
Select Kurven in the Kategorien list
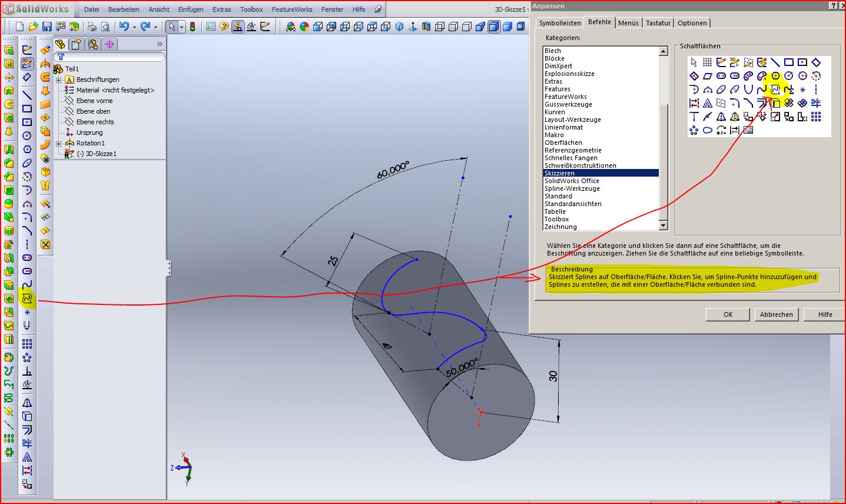pos(555,112)
